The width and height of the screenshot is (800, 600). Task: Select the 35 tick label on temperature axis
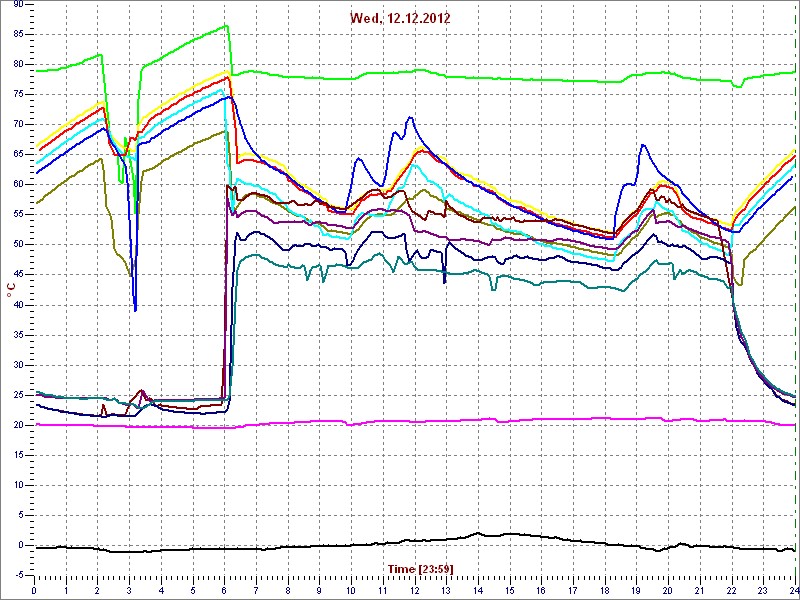coord(17,335)
